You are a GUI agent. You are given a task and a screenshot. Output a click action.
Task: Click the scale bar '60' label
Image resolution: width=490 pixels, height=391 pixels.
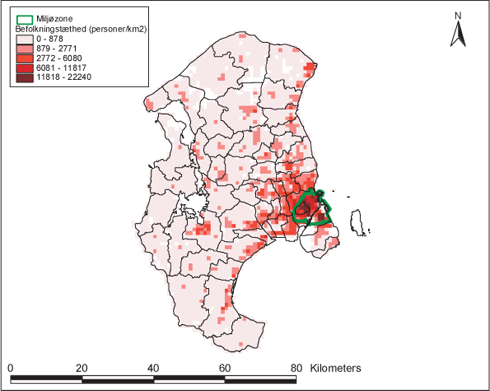(x=225, y=368)
